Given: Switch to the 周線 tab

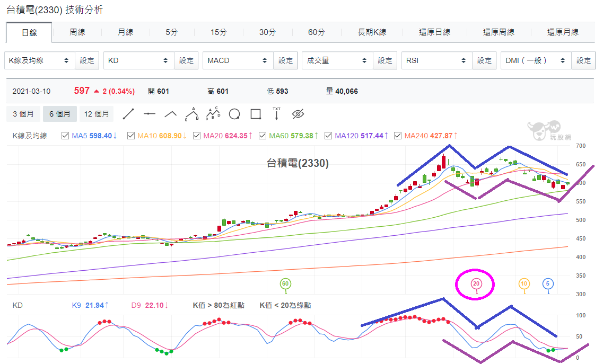Looking at the screenshot, I should (x=77, y=32).
